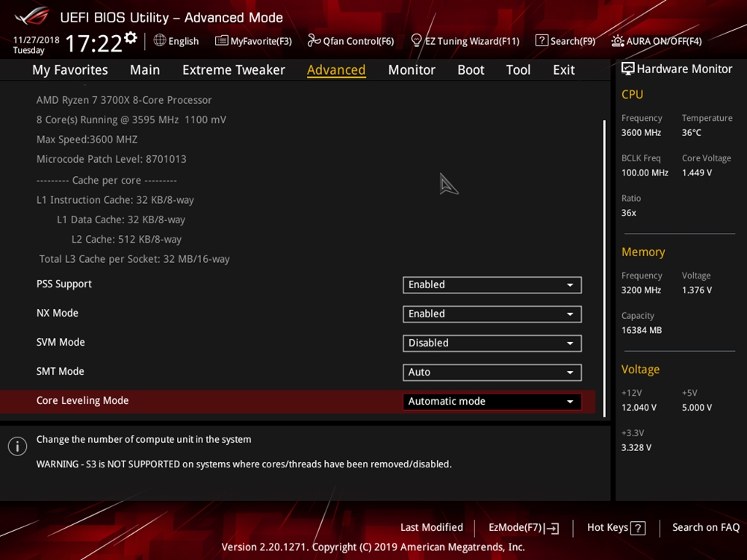Select the Advanced tab
Image resolution: width=747 pixels, height=560 pixels.
pos(336,70)
